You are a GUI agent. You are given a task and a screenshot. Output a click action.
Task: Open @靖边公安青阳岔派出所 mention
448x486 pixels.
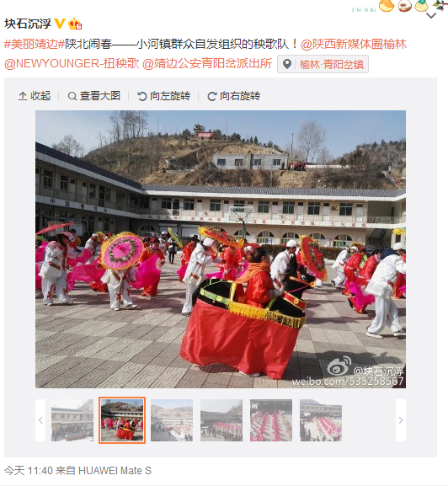click(x=207, y=63)
